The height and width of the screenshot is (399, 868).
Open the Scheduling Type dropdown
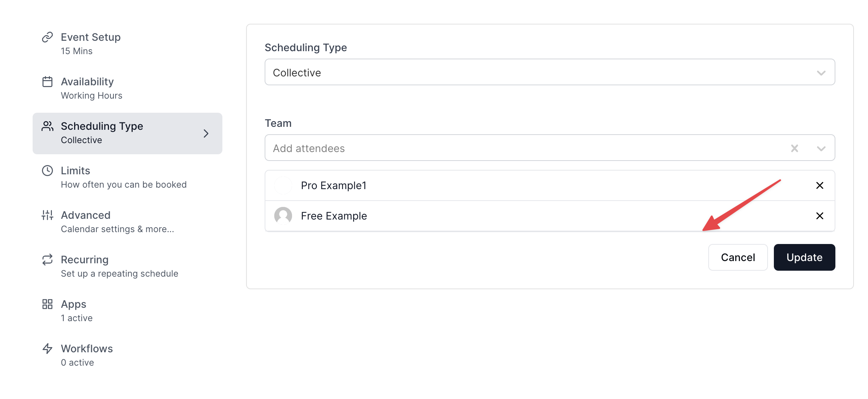click(x=821, y=72)
